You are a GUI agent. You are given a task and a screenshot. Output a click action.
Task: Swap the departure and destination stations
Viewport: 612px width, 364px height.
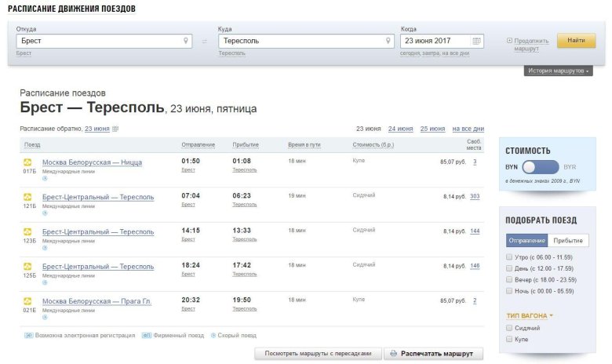point(205,42)
